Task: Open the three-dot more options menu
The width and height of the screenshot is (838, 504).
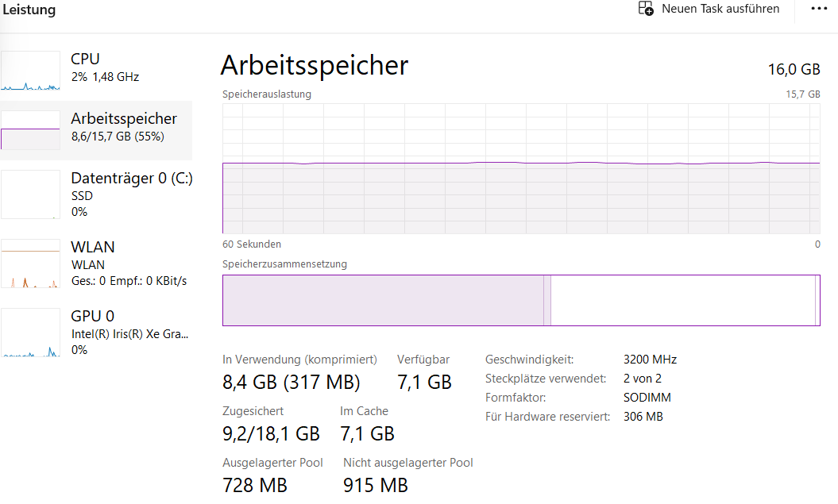Action: [818, 9]
